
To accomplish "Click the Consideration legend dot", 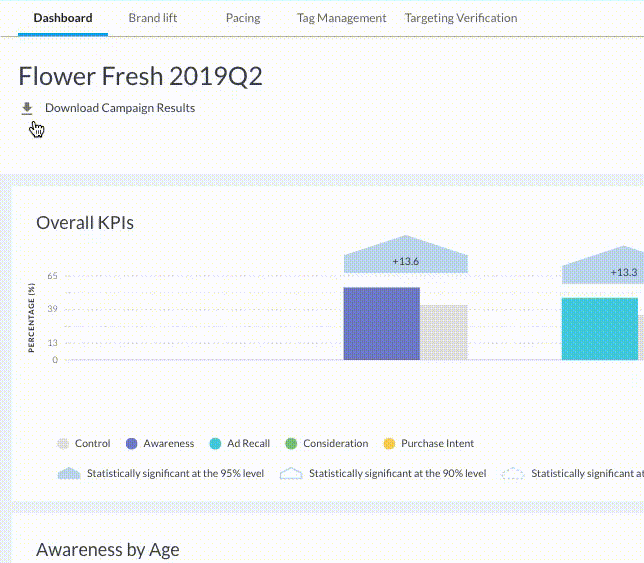I will pos(291,444).
